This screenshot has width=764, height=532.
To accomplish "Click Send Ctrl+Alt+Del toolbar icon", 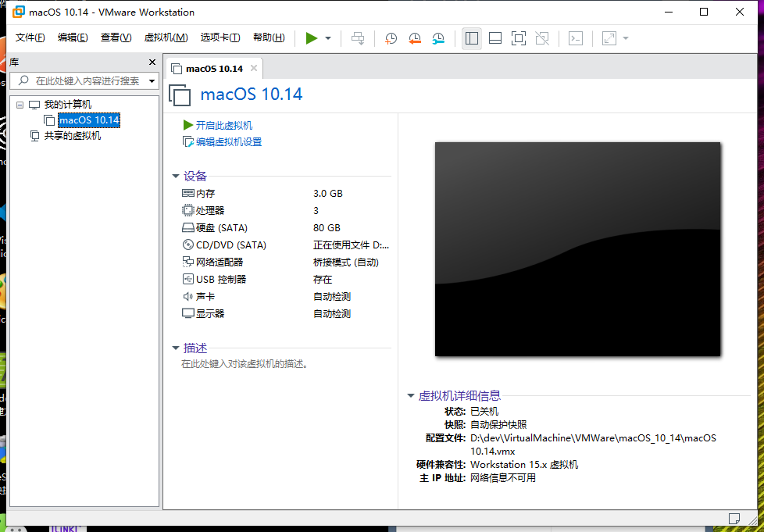I will (x=358, y=38).
